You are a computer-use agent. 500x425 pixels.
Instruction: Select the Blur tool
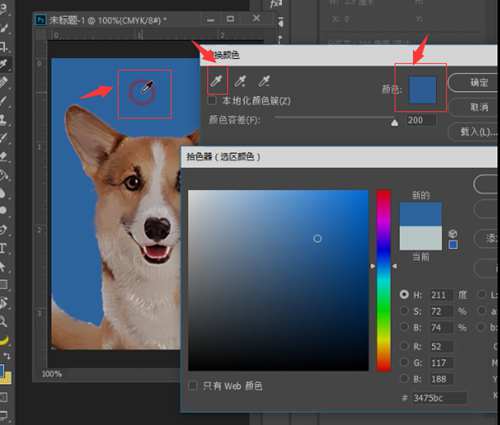coord(3,193)
